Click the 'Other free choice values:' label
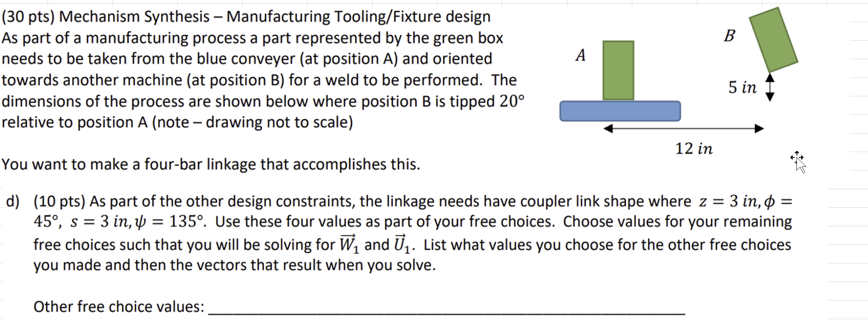The width and height of the screenshot is (868, 323). [x=119, y=306]
